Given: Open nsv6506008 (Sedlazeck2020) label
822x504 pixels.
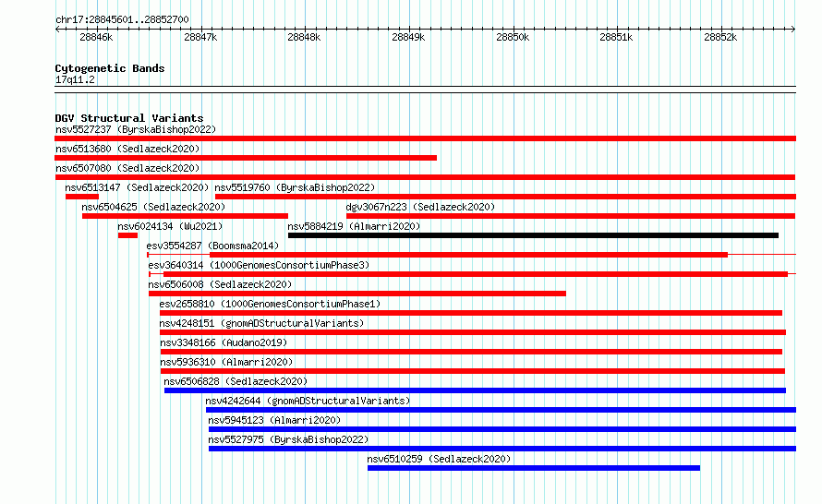Looking at the screenshot, I should [220, 284].
